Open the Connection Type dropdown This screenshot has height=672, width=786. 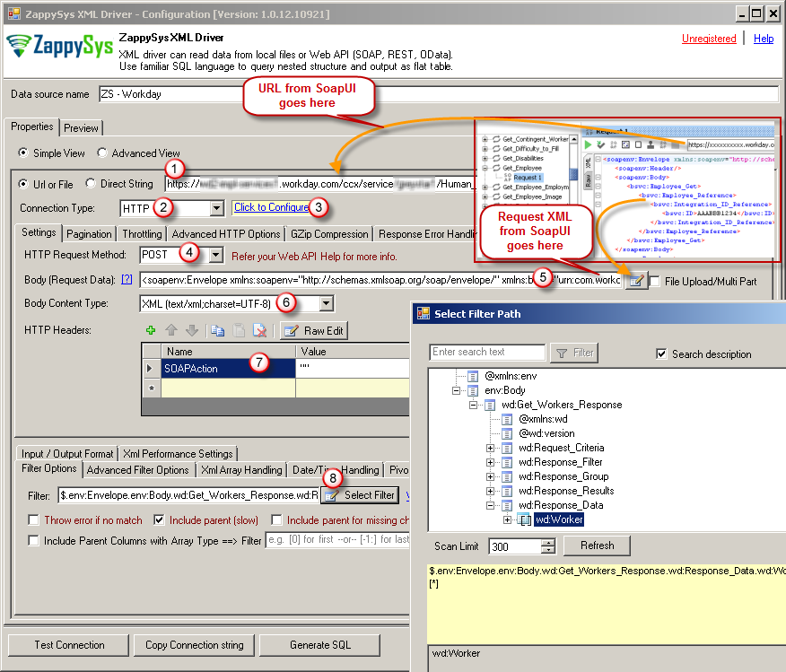pos(216,208)
